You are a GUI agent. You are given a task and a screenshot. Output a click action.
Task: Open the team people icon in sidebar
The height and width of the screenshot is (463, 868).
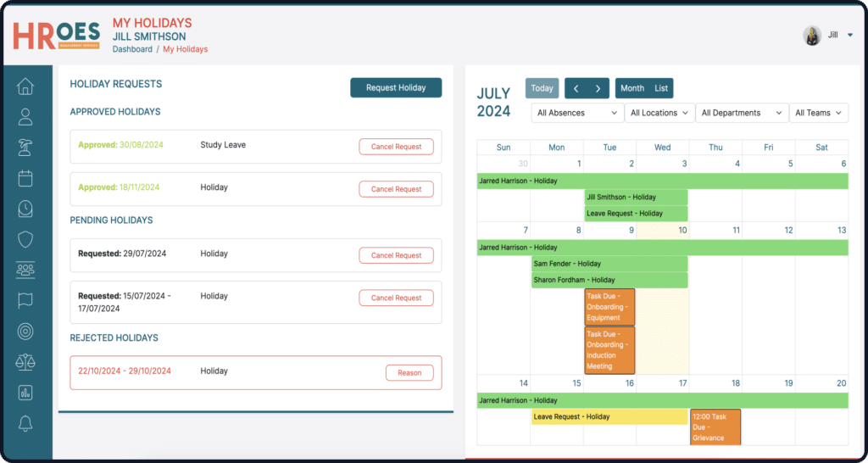[x=25, y=271]
